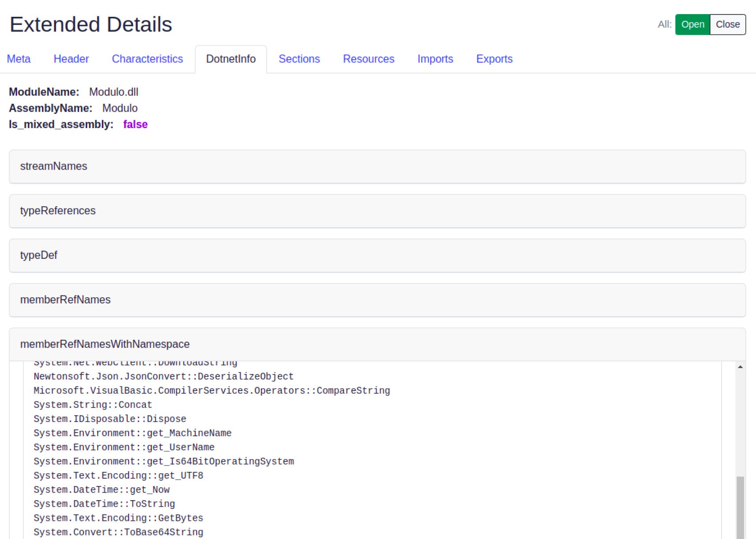Viewport: 756px width, 539px height.
Task: Open the Header tab
Action: (71, 59)
